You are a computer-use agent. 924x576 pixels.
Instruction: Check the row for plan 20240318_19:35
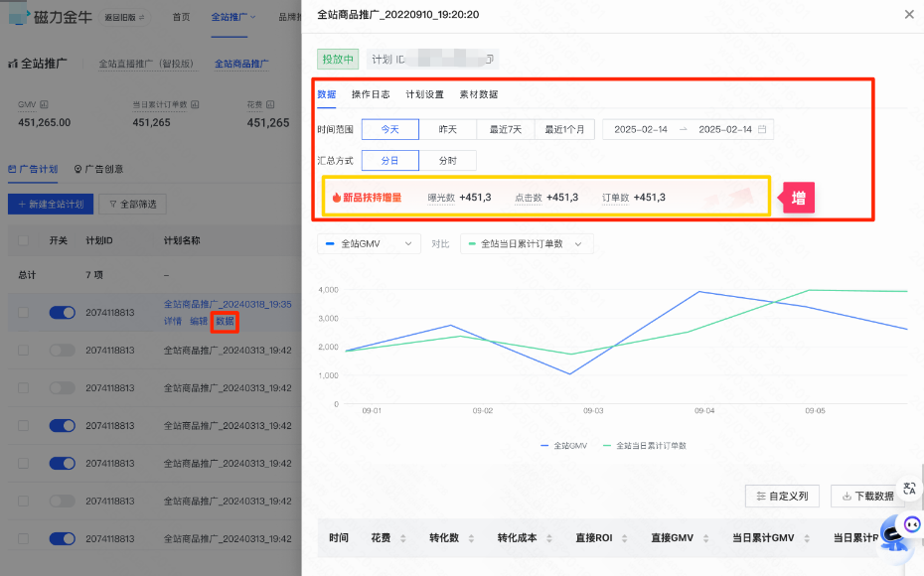[x=23, y=312]
